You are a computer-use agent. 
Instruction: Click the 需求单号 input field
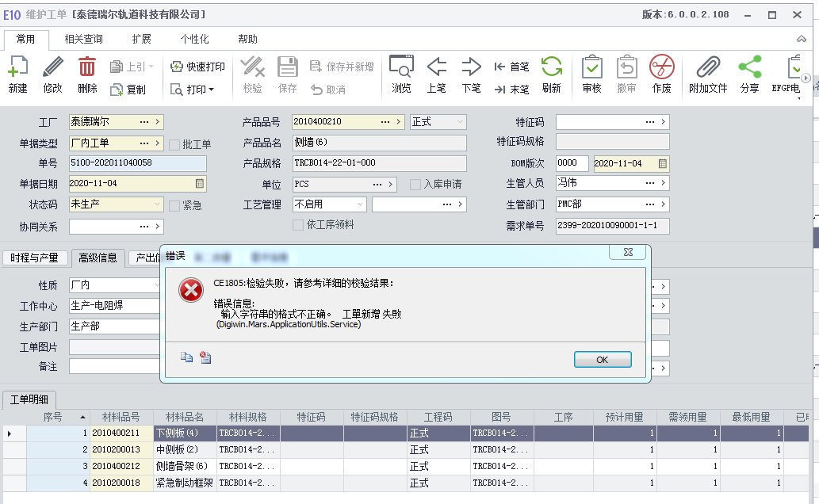coord(612,226)
